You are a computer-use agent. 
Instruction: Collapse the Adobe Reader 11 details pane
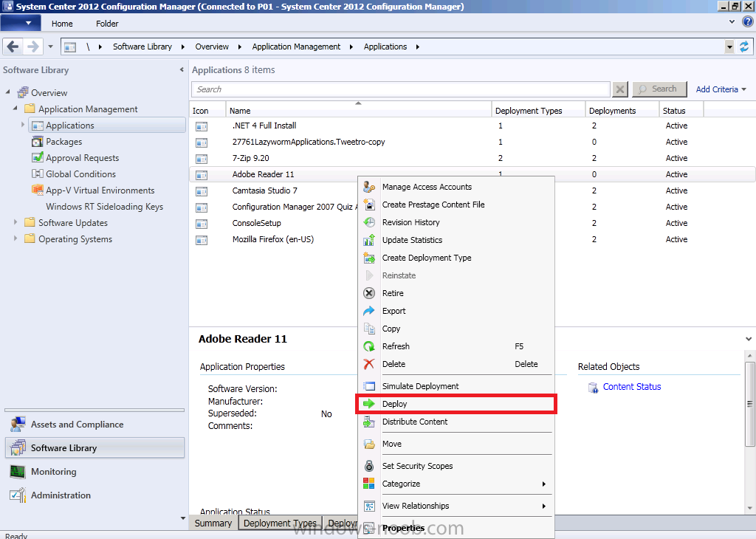tap(749, 340)
